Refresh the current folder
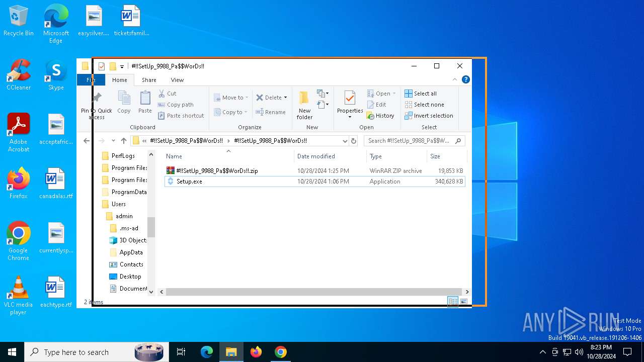Viewport: 644px width, 362px height. pyautogui.click(x=354, y=141)
